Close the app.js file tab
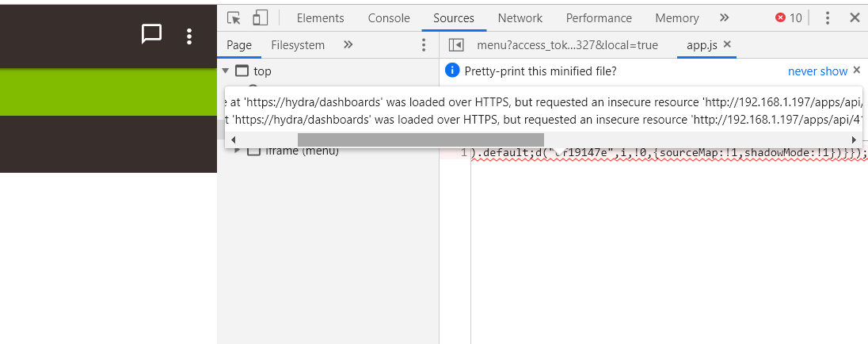This screenshot has width=868, height=344. (727, 44)
